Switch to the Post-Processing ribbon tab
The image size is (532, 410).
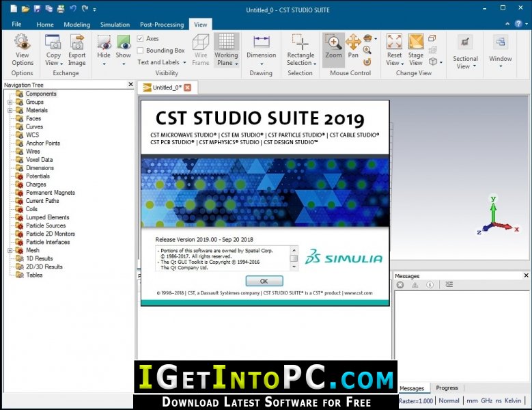coord(162,25)
